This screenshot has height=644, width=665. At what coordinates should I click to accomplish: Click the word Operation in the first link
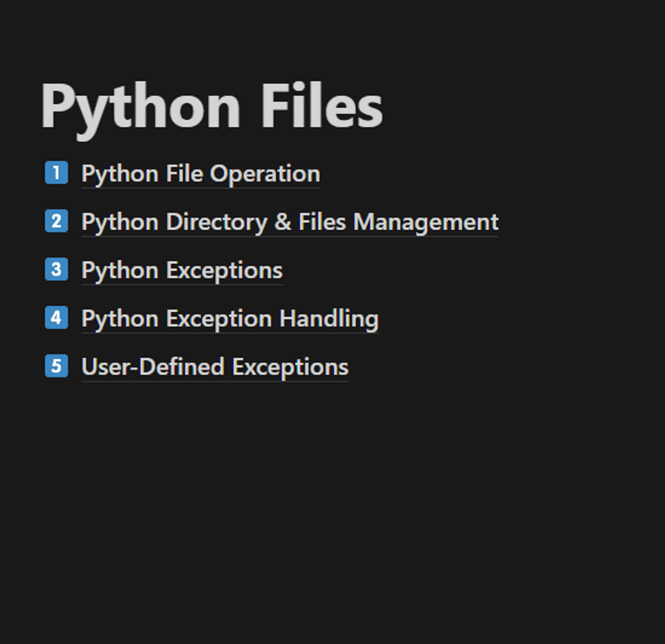pyautogui.click(x=265, y=174)
